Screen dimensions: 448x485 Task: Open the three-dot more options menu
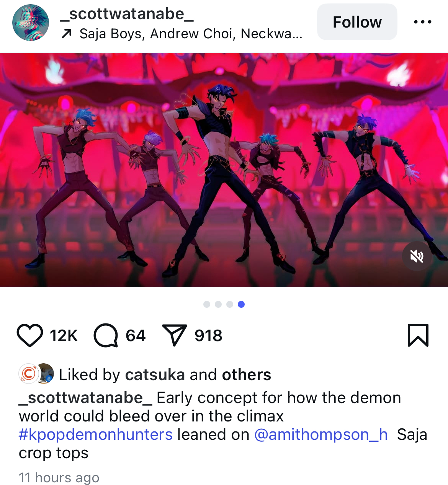(x=423, y=22)
